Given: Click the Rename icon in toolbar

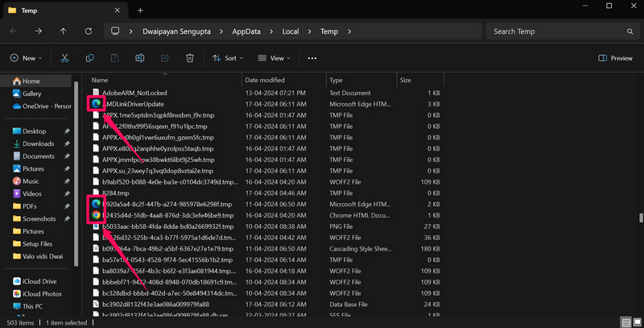Looking at the screenshot, I should (140, 58).
